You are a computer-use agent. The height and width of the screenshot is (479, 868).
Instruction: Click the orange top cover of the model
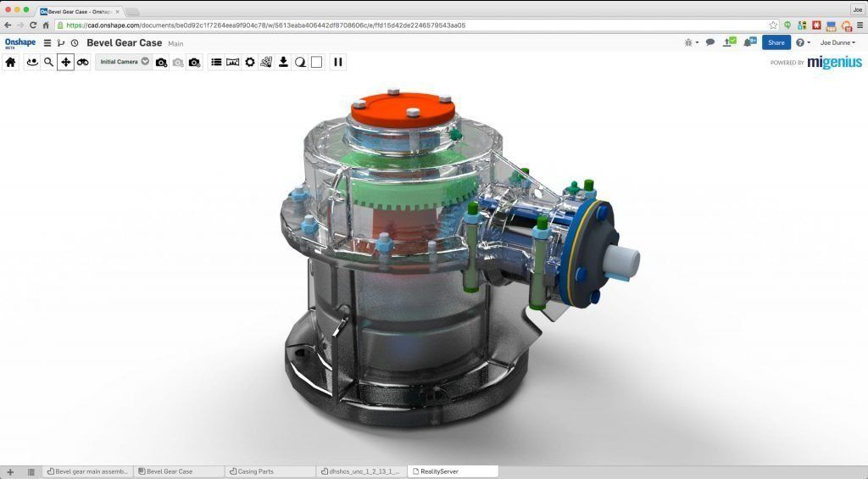[403, 109]
